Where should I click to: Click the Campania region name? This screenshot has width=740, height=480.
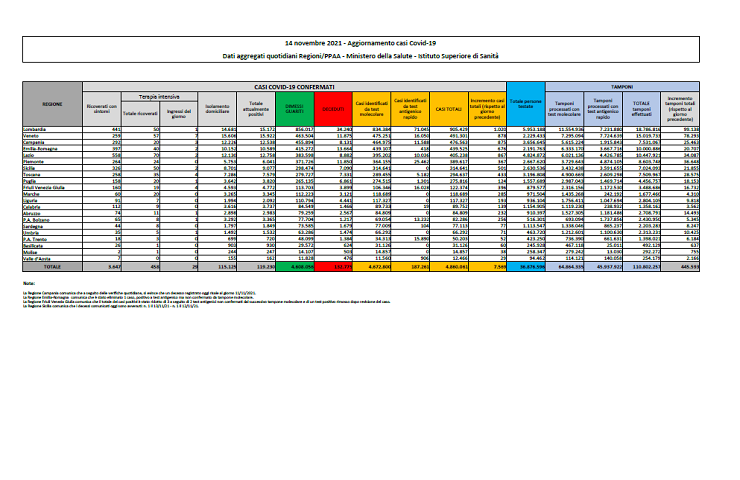click(52, 142)
